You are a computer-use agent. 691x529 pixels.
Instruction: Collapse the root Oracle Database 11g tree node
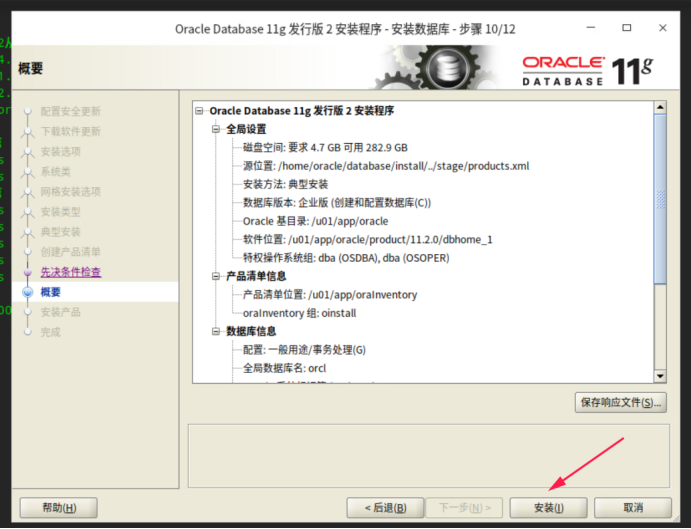click(x=200, y=111)
